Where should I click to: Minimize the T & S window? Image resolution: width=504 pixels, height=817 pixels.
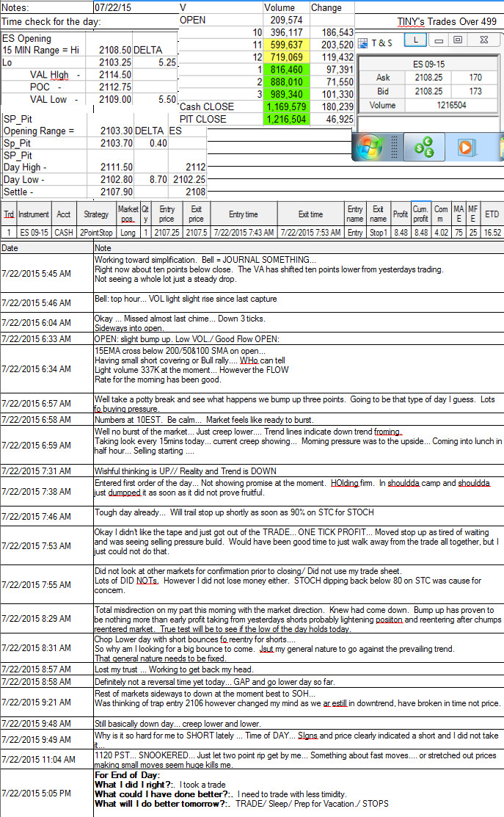pos(439,40)
